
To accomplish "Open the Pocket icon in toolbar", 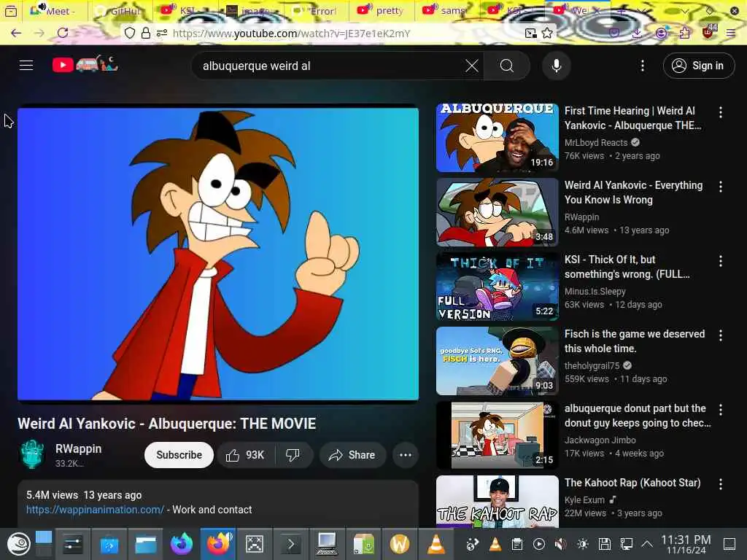I will (614, 33).
